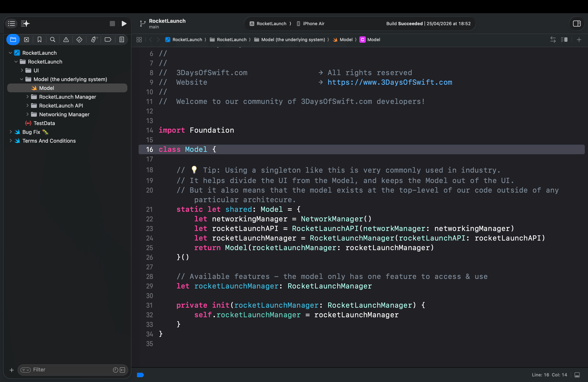The image size is (588, 382).
Task: Open the source control branch icon
Action: 143,23
